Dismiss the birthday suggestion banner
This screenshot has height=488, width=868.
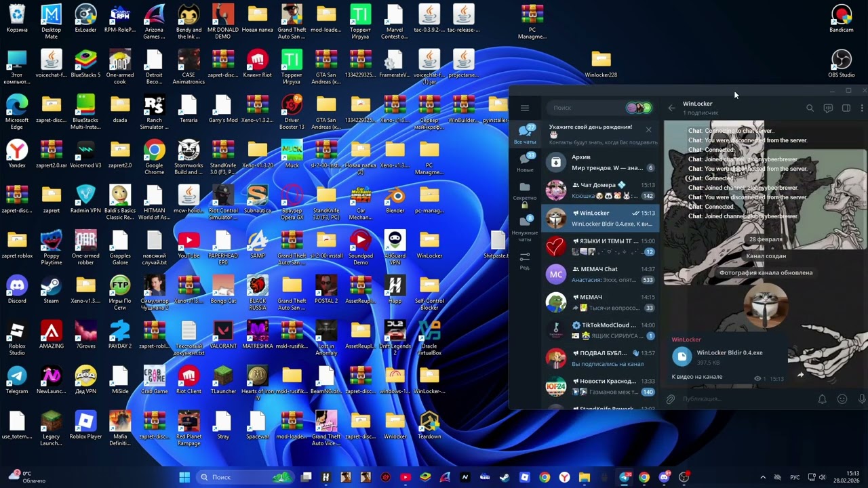(x=648, y=129)
